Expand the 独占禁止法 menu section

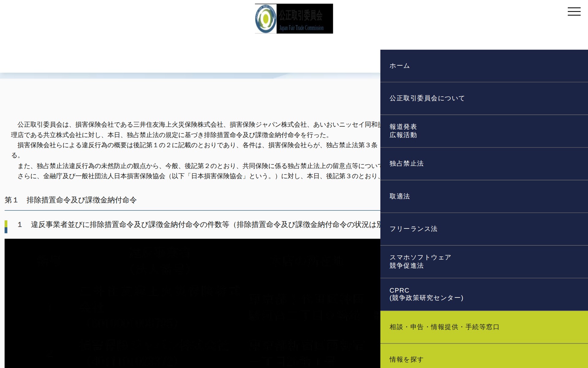pos(406,164)
